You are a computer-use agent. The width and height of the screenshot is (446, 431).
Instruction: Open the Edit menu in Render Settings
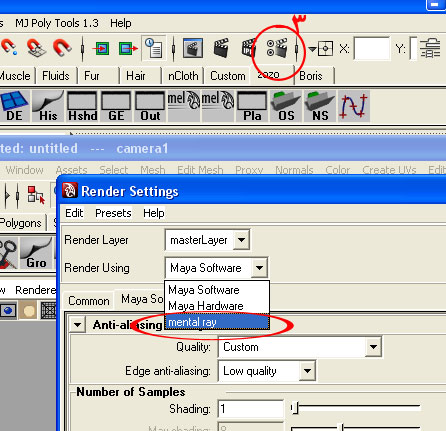point(74,213)
